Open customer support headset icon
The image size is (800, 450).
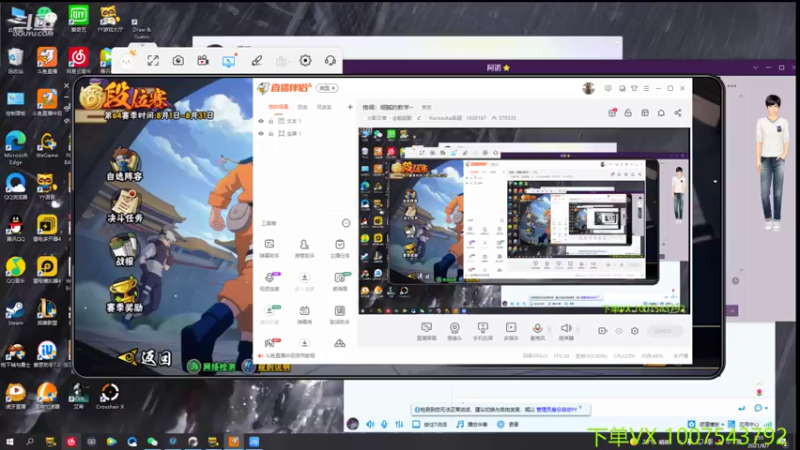(330, 61)
